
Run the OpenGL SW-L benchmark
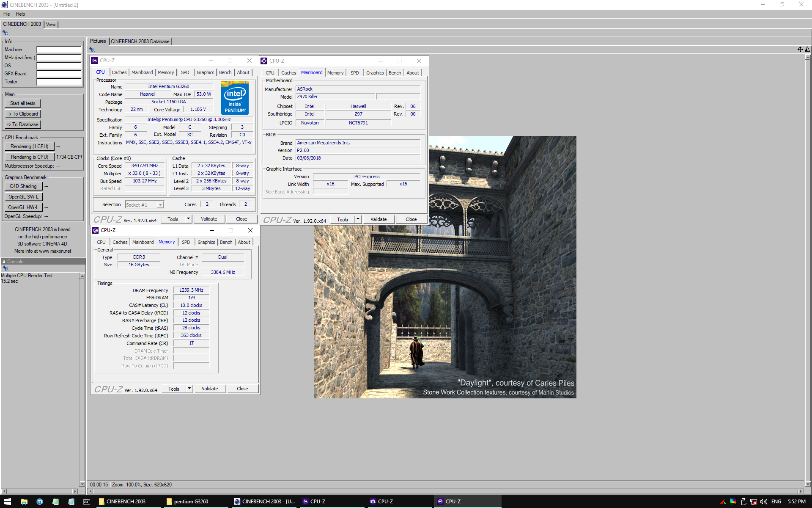pos(23,197)
